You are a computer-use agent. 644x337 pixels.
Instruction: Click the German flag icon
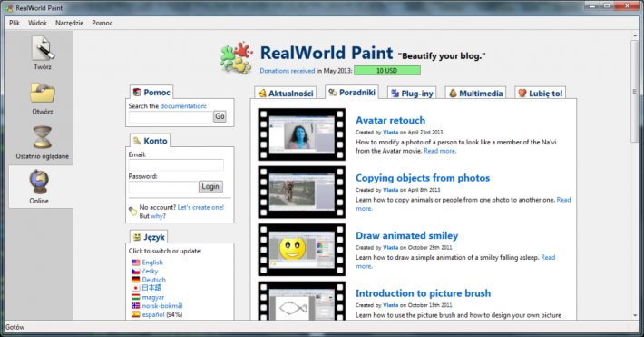[135, 280]
